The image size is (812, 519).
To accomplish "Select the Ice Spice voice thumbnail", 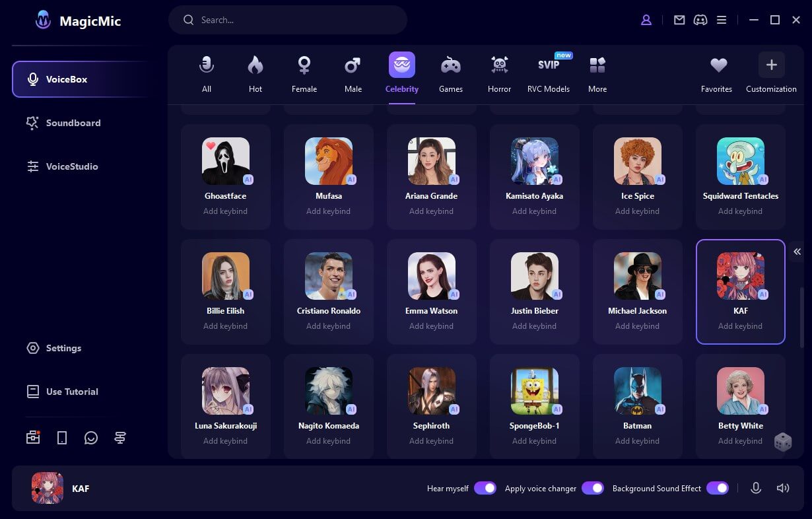I will tap(638, 161).
